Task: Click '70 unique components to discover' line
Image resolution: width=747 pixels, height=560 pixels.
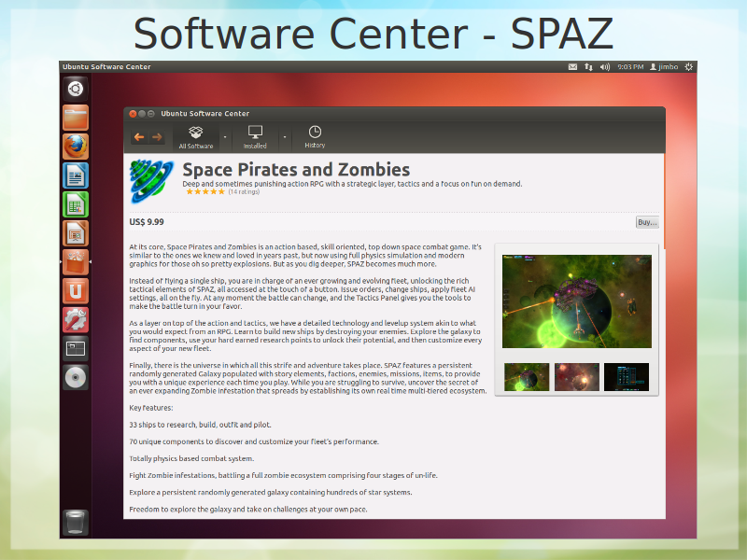Action: point(254,441)
